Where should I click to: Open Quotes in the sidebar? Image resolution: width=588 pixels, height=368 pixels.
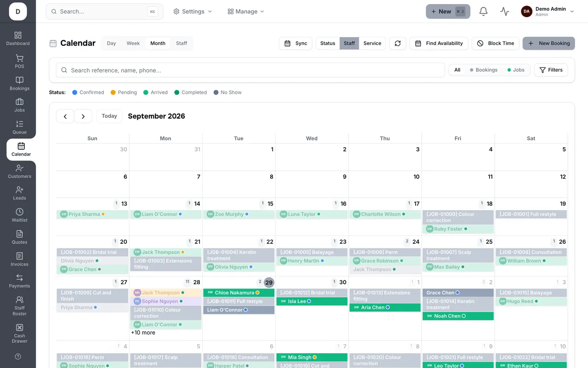tap(19, 237)
